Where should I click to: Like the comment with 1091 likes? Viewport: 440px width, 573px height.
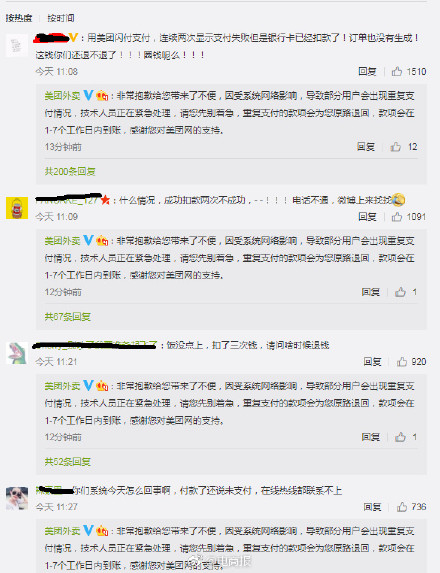[x=397, y=217]
